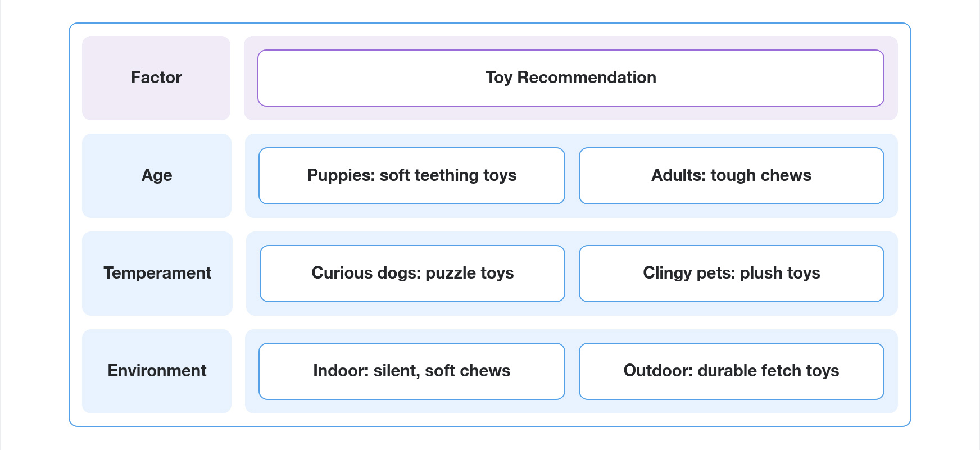
Task: Click the Adults: tough chews box
Action: (731, 175)
